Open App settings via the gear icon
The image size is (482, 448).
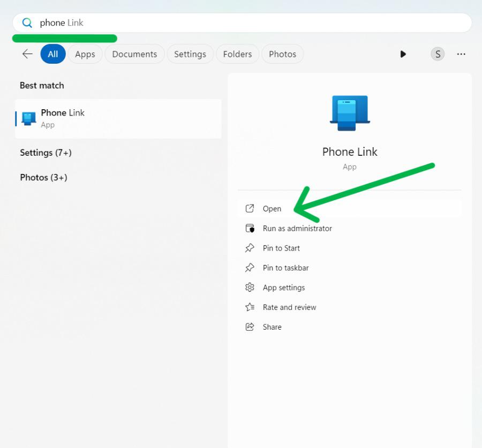pos(250,287)
